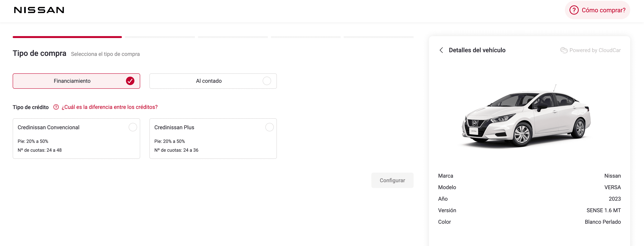Tick the Al contado radio circle
Screen dimensions: 644x246
point(267,81)
